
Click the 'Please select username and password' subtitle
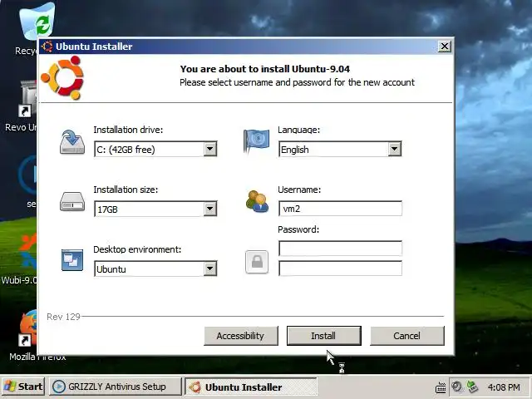(x=298, y=82)
